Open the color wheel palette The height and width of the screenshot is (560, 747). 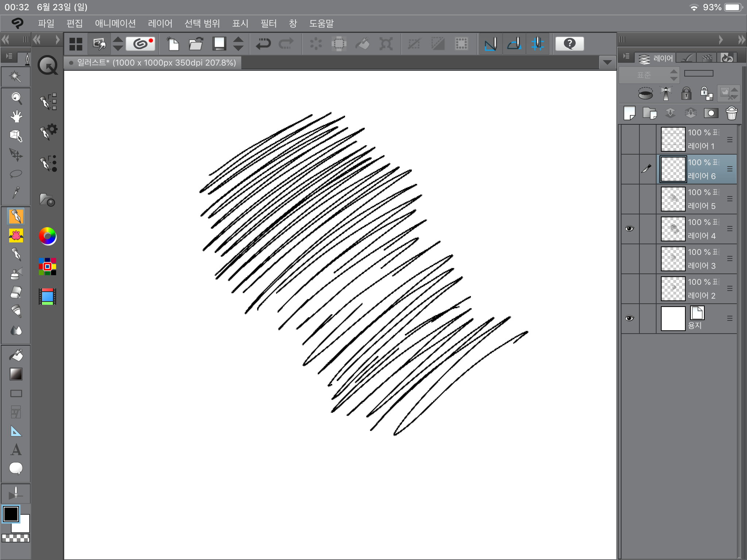47,236
